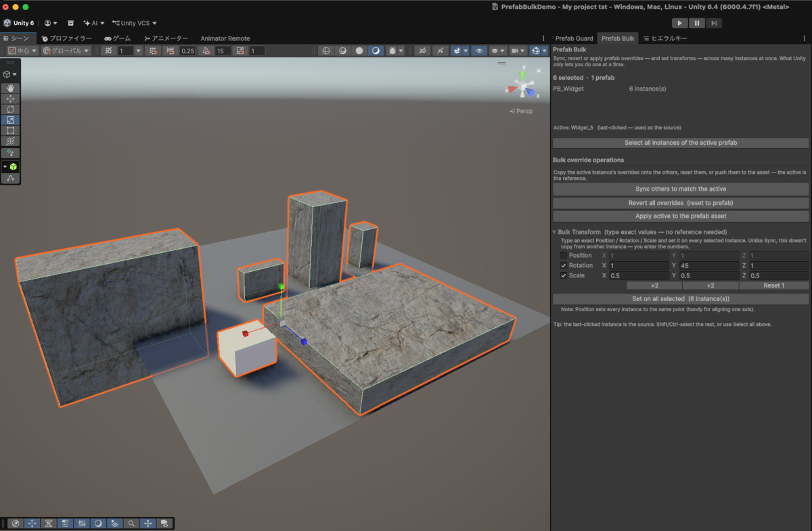This screenshot has width=812, height=531.
Task: Click the camera-with-eye icon in the bottom bar
Action: tap(164, 523)
